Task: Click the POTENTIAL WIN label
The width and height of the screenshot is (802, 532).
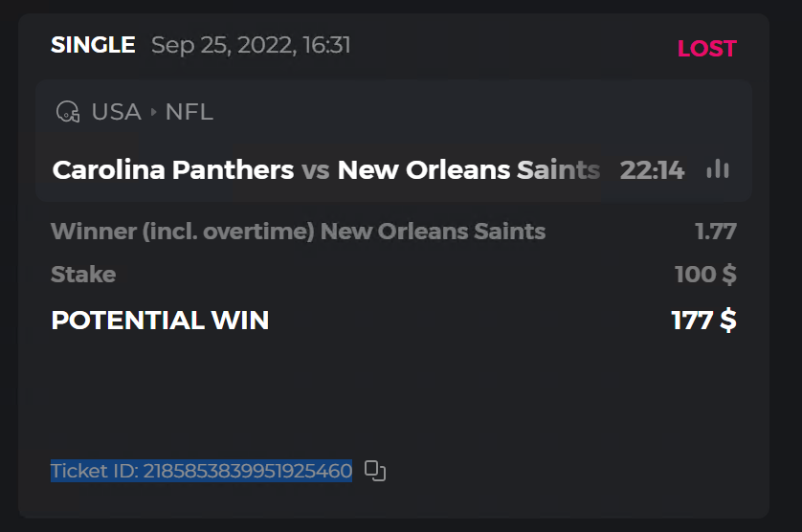Action: [160, 321]
